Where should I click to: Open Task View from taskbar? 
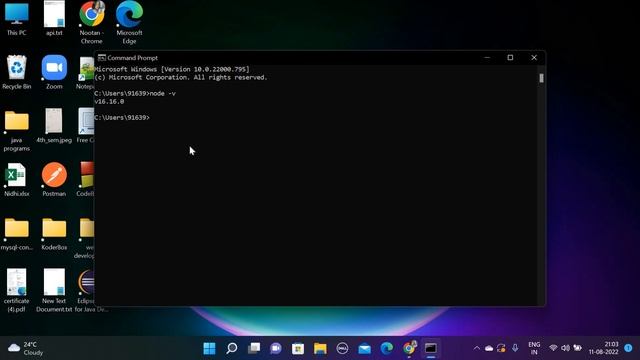click(x=254, y=348)
